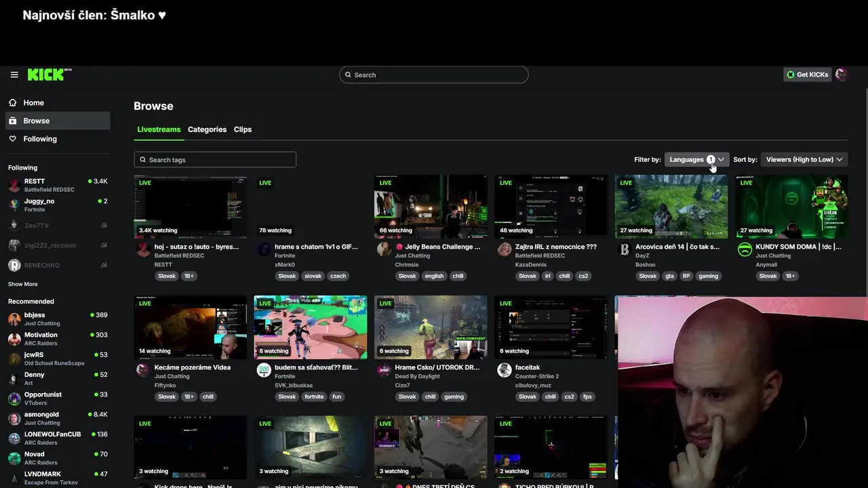This screenshot has width=868, height=488.
Task: Click the top search input field
Action: coord(434,75)
